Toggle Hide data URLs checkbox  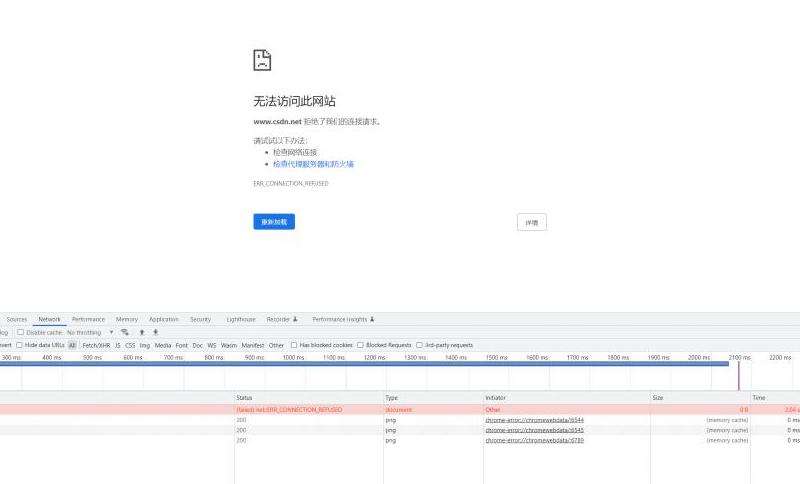pos(19,345)
